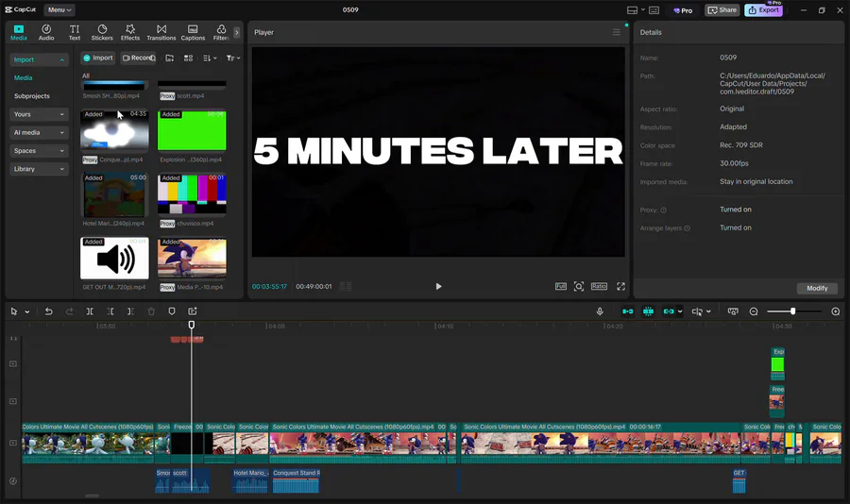Select the Hotel Mari..(240p).mp4 thumbnail
The height and width of the screenshot is (504, 850).
114,194
